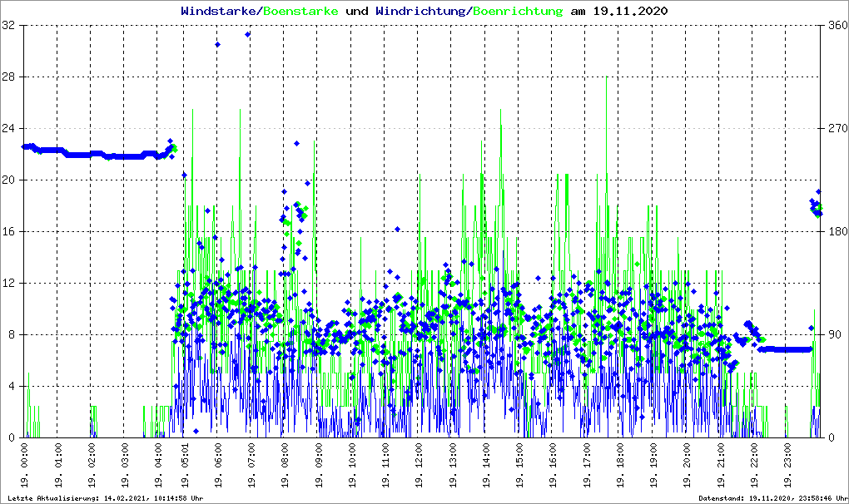
Task: Click the blue Windstarke title label
Action: point(220,12)
